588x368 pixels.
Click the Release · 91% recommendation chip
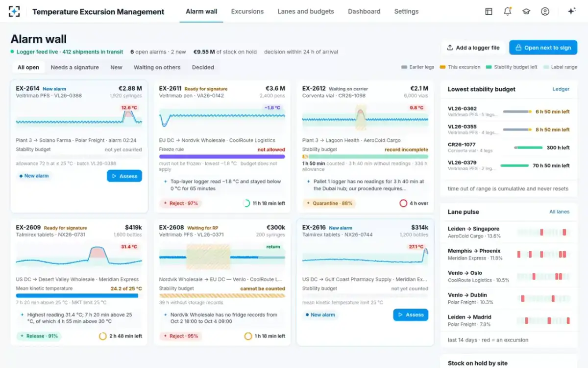[39, 336]
